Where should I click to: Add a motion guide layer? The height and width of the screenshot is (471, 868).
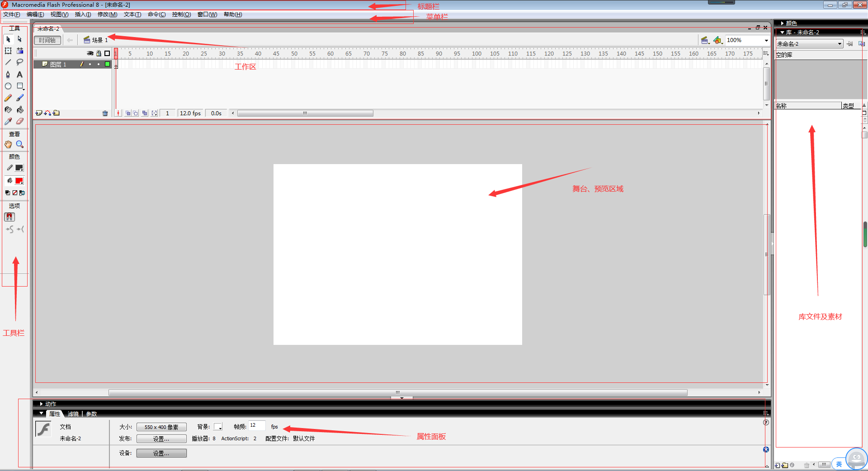point(47,113)
